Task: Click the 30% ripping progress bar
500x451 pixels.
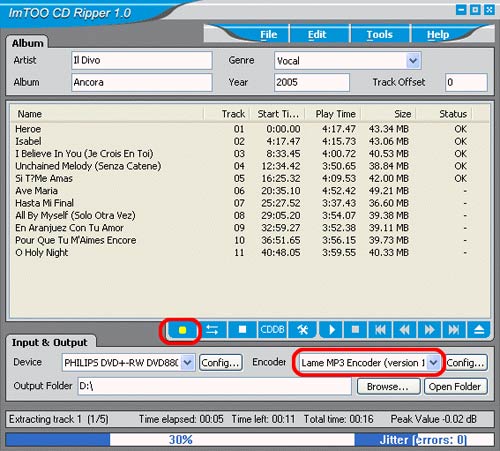Action: [180, 439]
